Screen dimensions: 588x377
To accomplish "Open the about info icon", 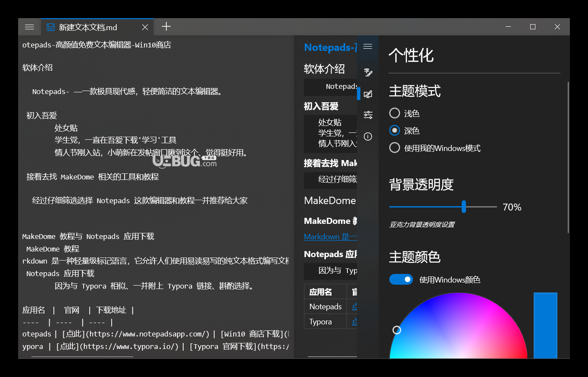I will point(368,136).
